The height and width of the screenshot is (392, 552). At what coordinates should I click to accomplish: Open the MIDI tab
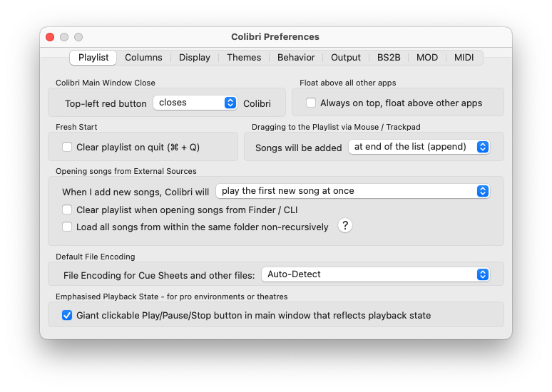464,57
